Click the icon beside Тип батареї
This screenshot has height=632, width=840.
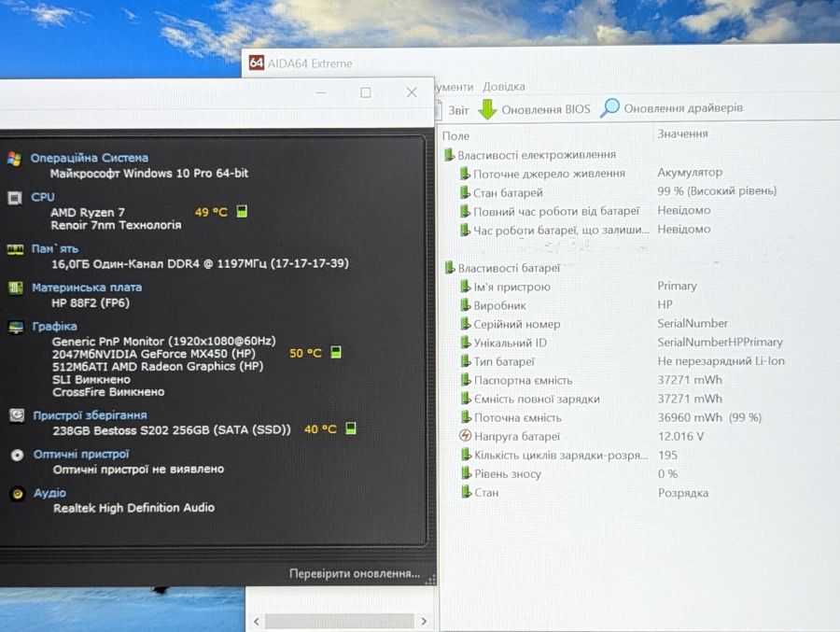[465, 361]
